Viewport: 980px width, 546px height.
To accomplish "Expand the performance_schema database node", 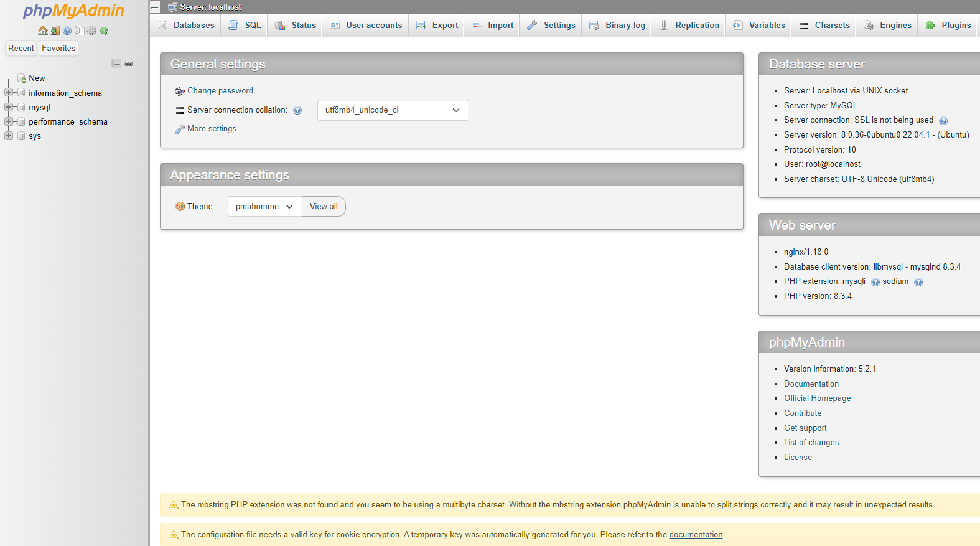I will [x=9, y=121].
